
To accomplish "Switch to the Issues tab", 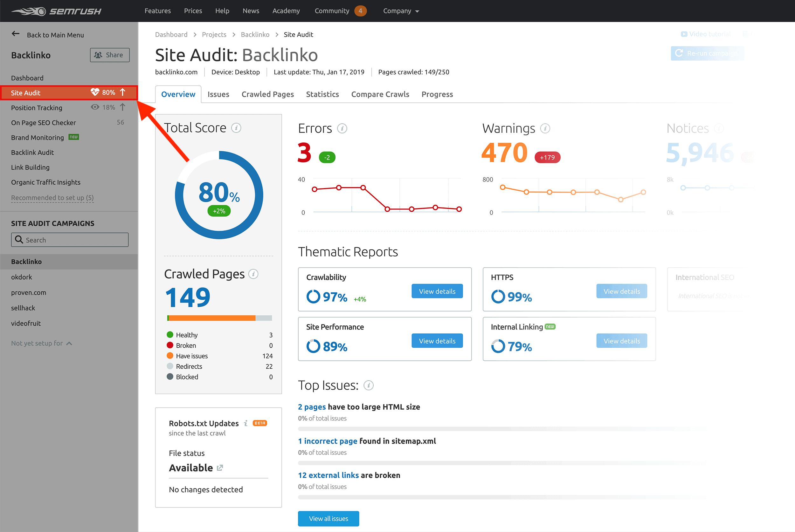I will (218, 94).
